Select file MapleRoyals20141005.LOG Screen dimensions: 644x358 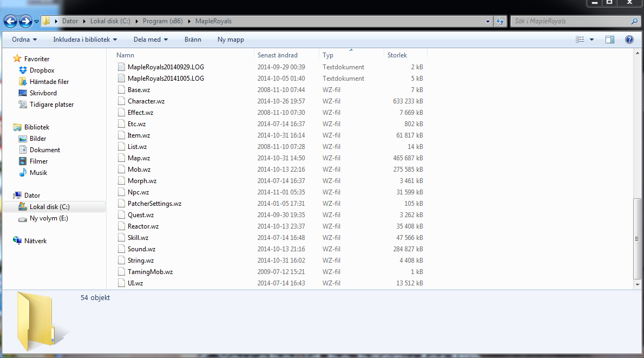pos(166,79)
